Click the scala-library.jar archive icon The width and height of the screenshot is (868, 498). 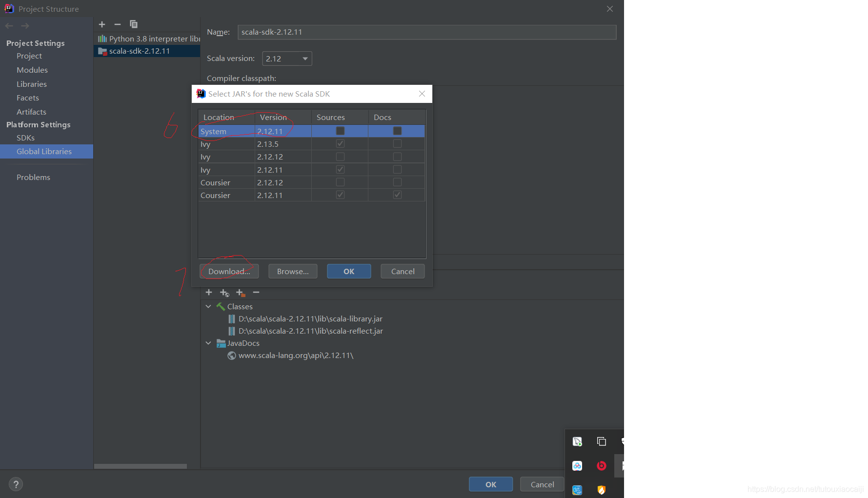click(232, 319)
